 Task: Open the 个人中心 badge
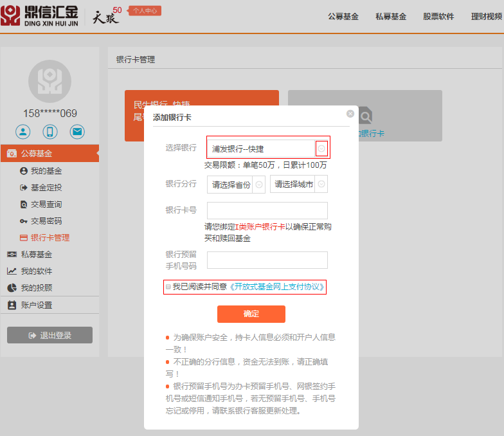pos(145,10)
